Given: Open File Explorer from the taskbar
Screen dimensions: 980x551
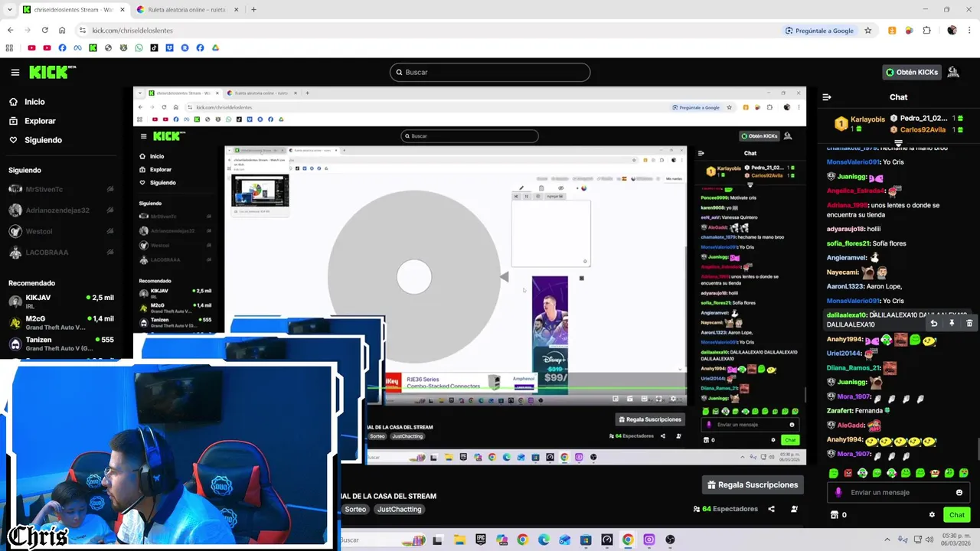Looking at the screenshot, I should point(459,540).
